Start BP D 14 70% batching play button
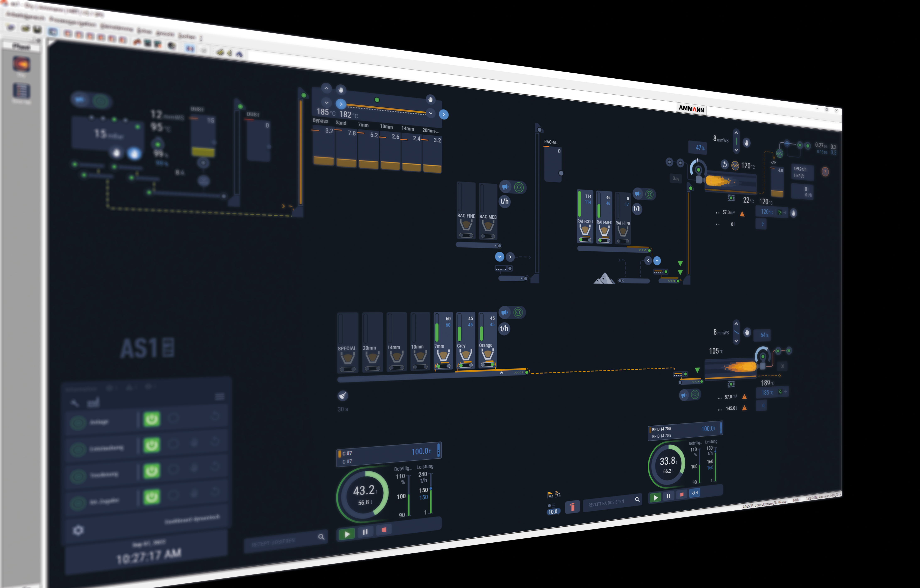920x588 pixels. [655, 498]
